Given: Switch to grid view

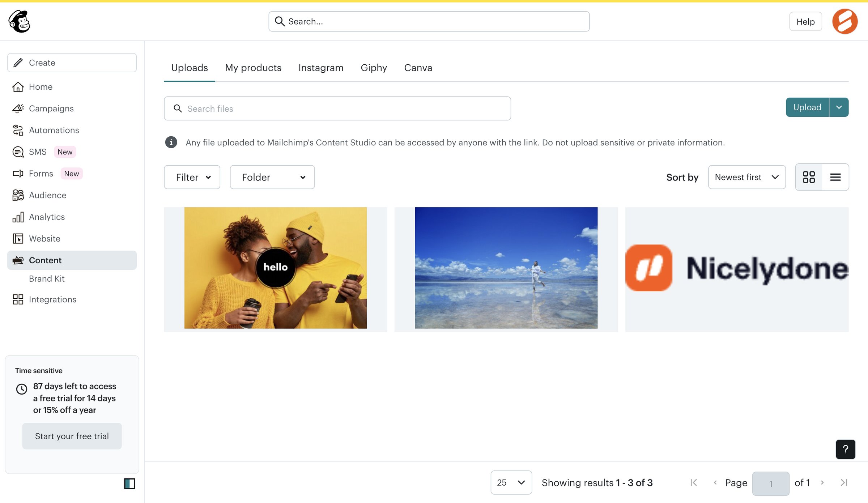Looking at the screenshot, I should point(809,177).
